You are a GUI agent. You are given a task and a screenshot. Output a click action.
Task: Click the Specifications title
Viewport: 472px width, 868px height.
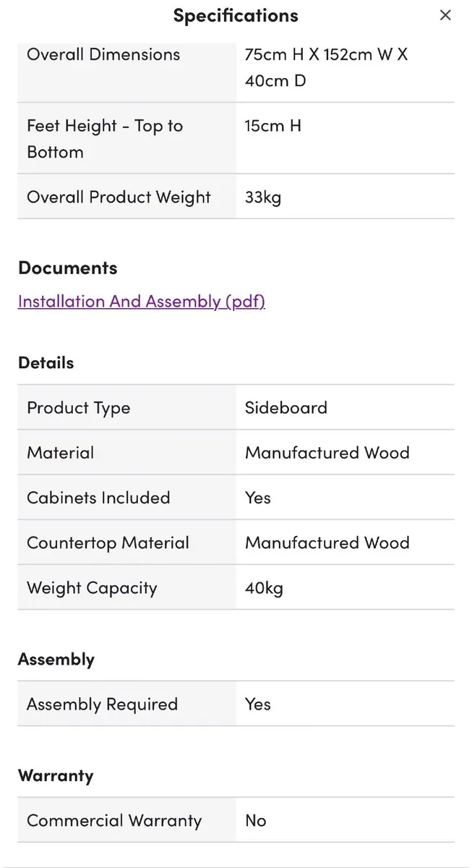coord(236,15)
